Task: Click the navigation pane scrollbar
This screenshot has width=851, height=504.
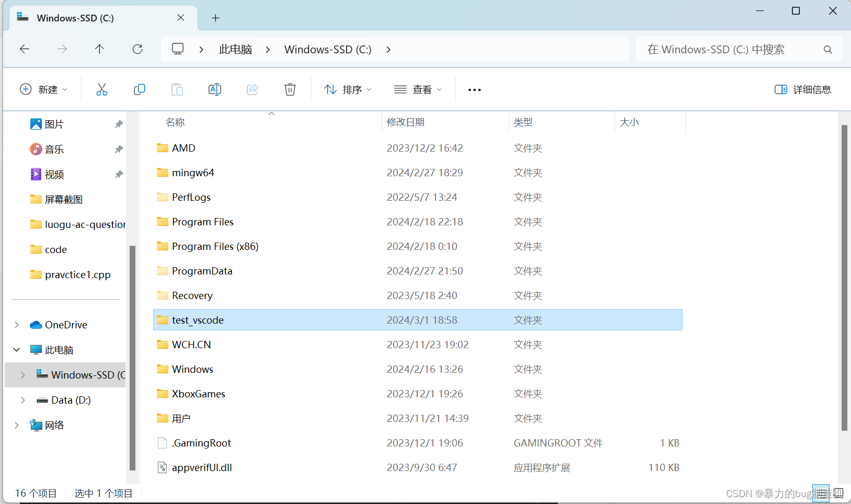Action: tap(132, 358)
